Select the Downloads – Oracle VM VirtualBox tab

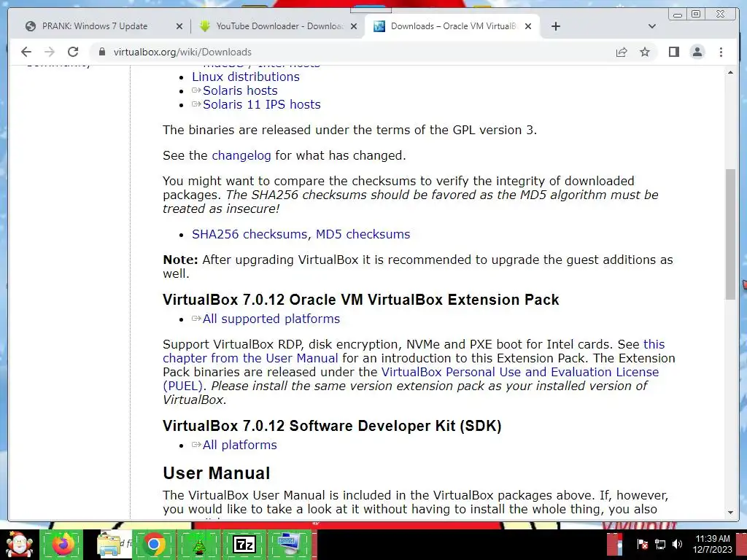point(453,26)
